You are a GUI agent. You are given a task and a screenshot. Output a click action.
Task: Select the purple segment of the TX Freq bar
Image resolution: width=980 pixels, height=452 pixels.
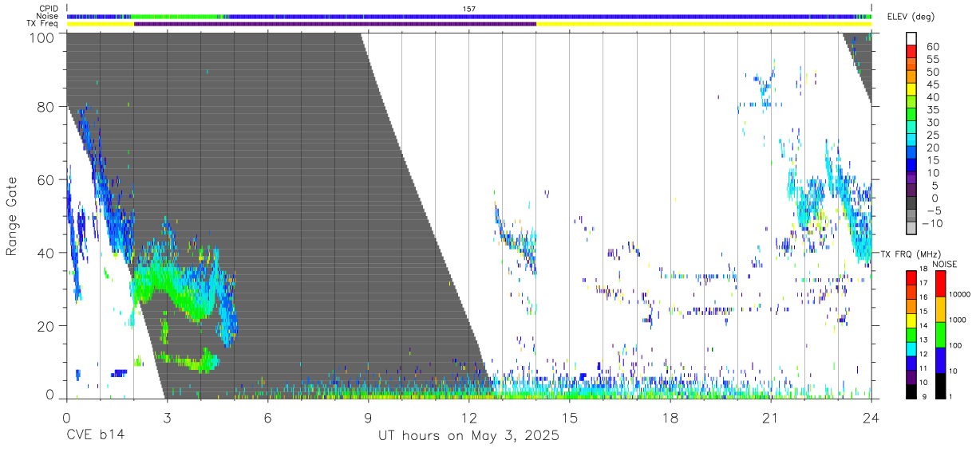[x=335, y=24]
